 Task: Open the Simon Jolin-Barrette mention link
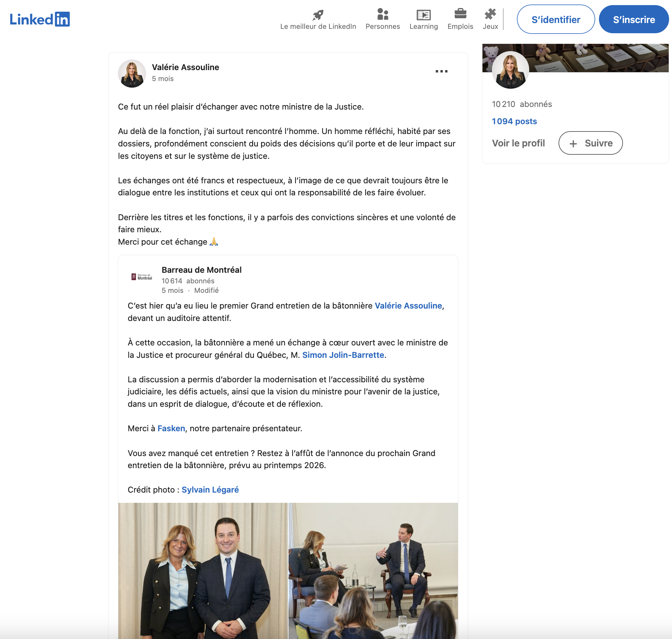coord(343,355)
